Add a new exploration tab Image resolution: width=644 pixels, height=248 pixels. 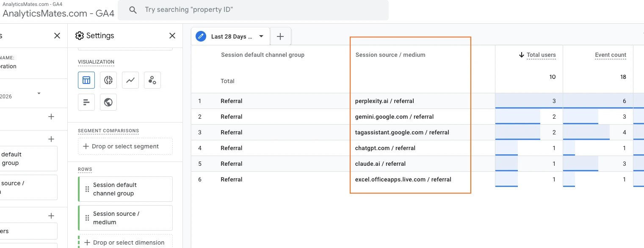[280, 36]
